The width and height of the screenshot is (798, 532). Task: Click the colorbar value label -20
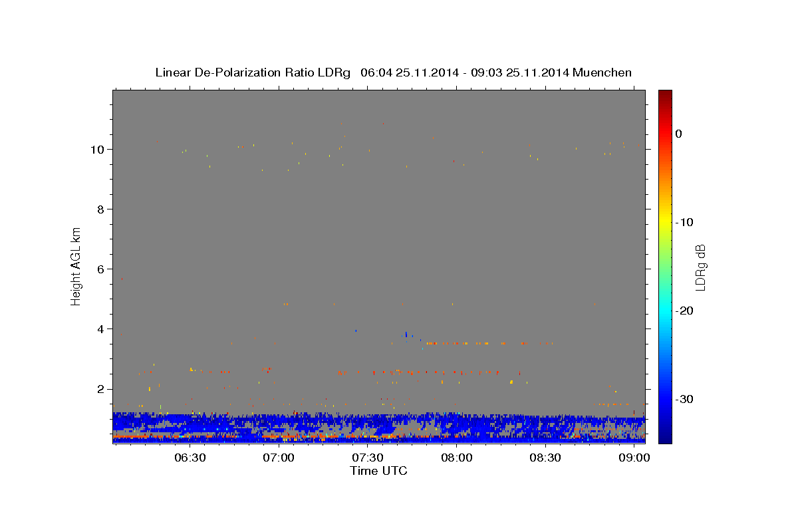pos(684,311)
